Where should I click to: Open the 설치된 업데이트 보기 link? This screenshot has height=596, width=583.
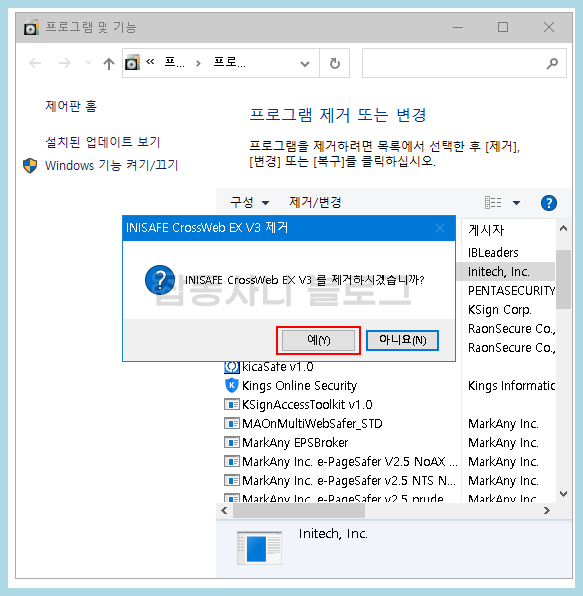pyautogui.click(x=103, y=142)
